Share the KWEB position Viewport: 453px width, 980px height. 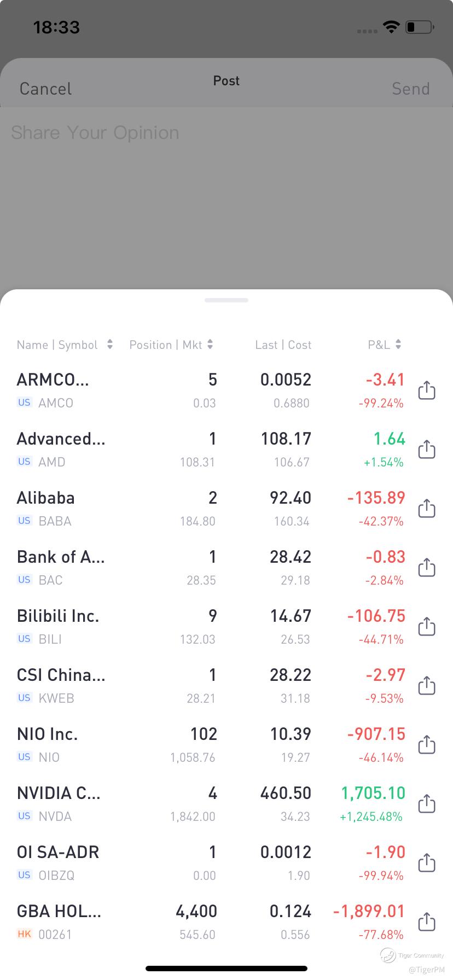pos(427,686)
